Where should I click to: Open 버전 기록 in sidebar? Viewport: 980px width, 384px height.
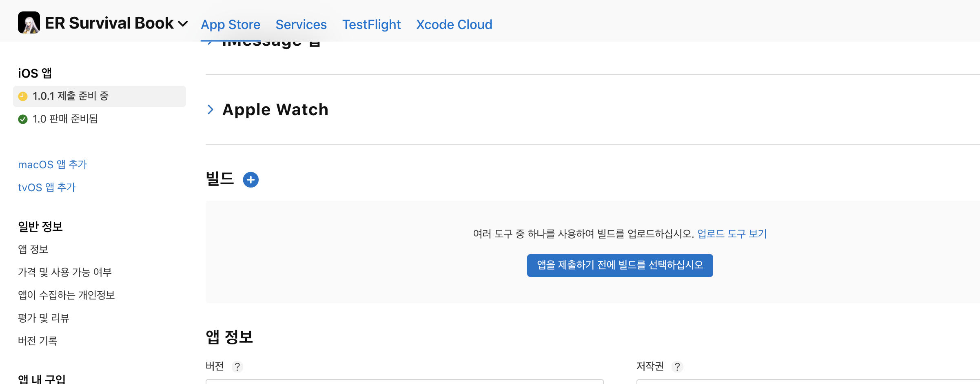(38, 341)
